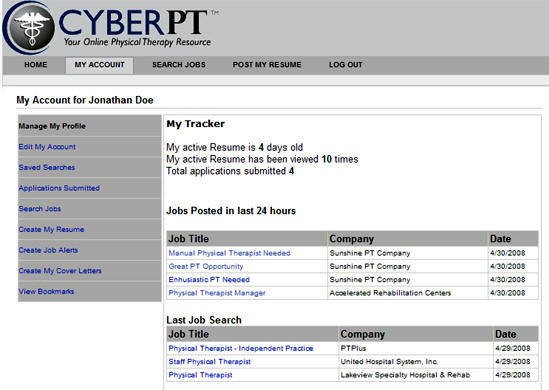Click the Manage My Profile sidebar heading
549x390 pixels.
pos(52,126)
